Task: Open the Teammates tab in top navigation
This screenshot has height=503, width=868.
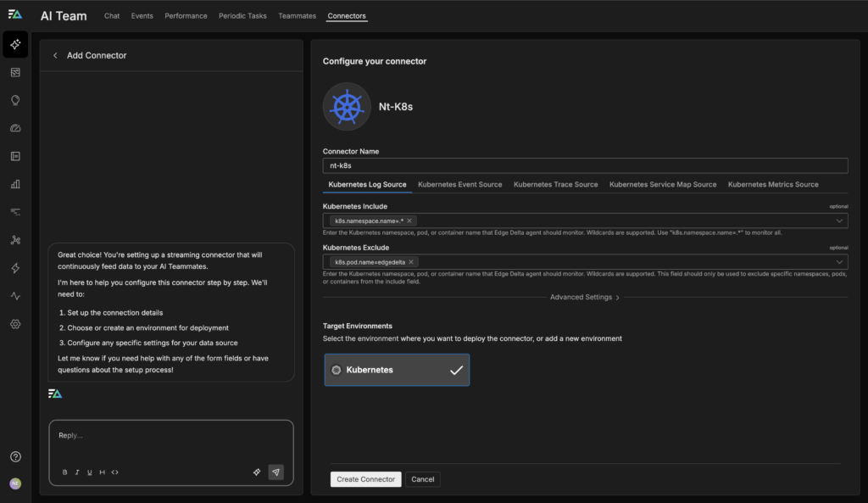Action: click(297, 16)
